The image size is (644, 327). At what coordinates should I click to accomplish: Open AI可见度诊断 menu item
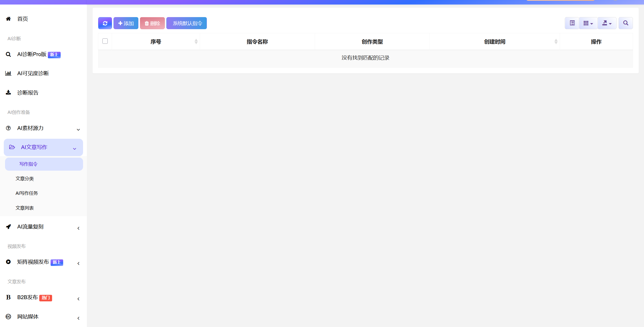pos(33,73)
